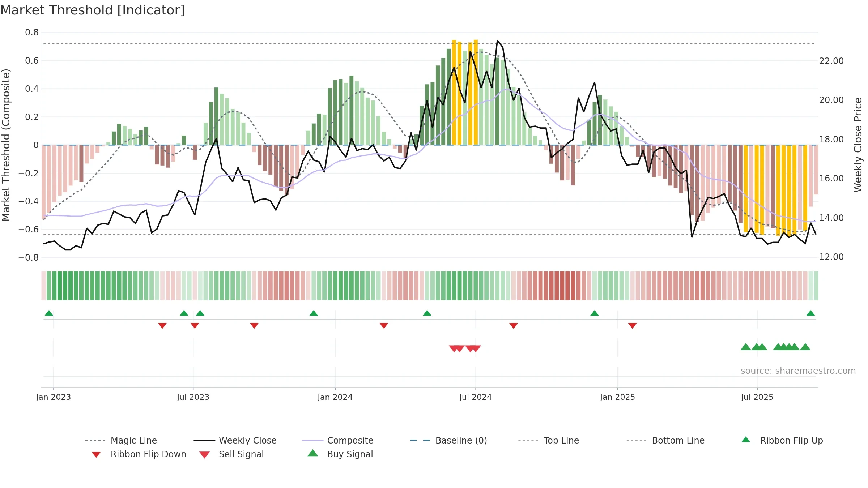Click the 0.8 left axis label
The image size is (868, 488).
click(x=32, y=33)
